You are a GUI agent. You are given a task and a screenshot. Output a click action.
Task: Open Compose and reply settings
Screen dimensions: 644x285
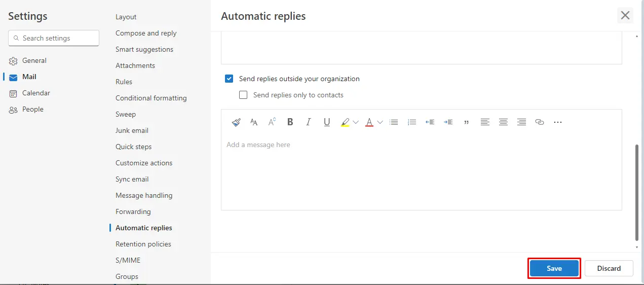click(x=146, y=33)
